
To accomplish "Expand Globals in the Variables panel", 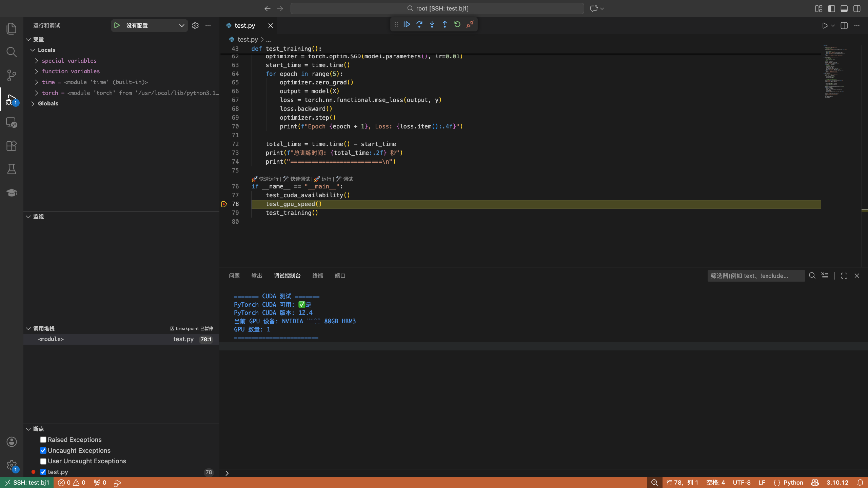I will (33, 103).
